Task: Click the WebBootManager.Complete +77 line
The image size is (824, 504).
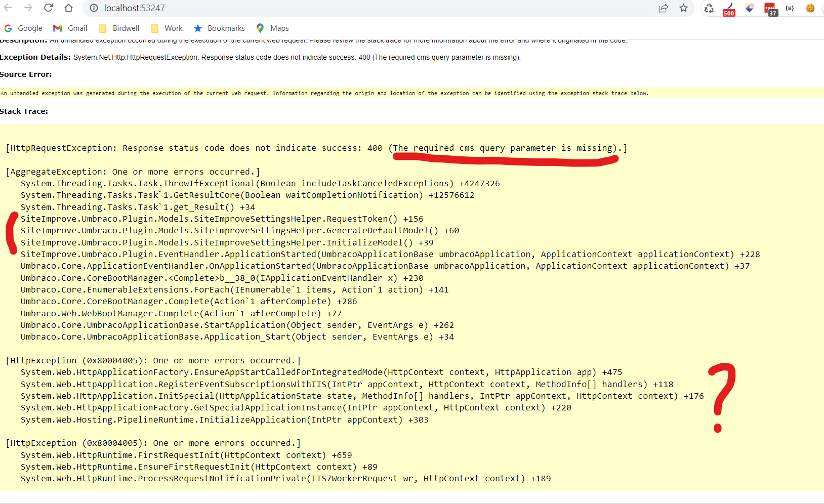Action: [x=181, y=313]
